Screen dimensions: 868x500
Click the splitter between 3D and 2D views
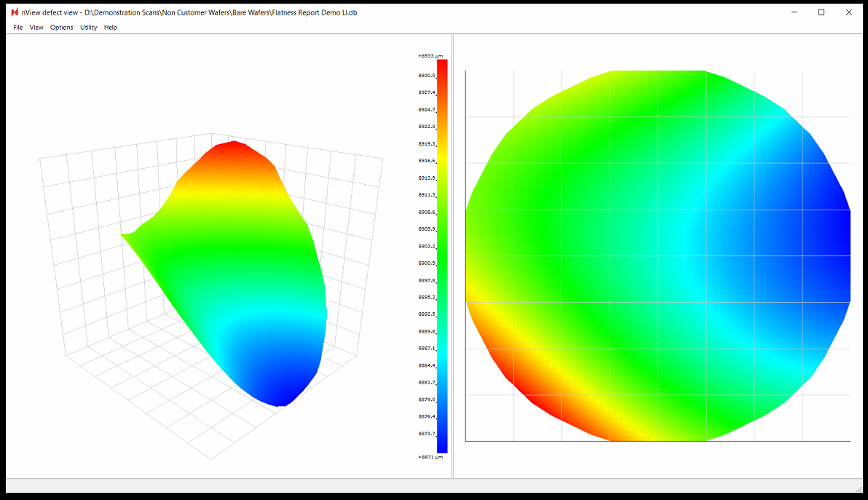(x=452, y=255)
